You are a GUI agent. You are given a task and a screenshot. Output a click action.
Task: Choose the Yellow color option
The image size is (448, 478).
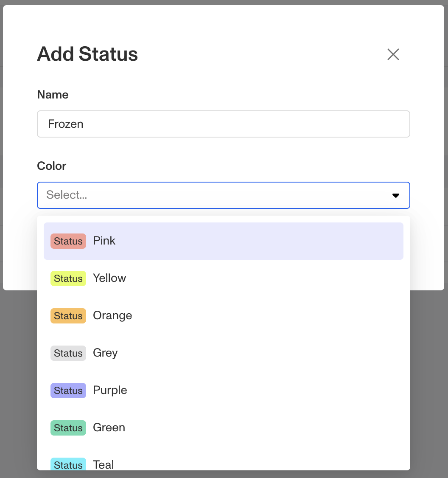[x=223, y=278]
